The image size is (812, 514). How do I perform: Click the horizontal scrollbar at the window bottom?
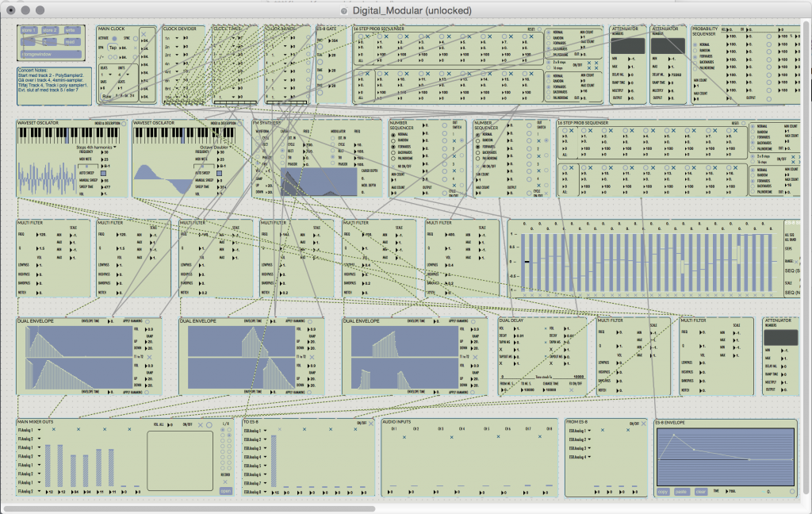190,508
